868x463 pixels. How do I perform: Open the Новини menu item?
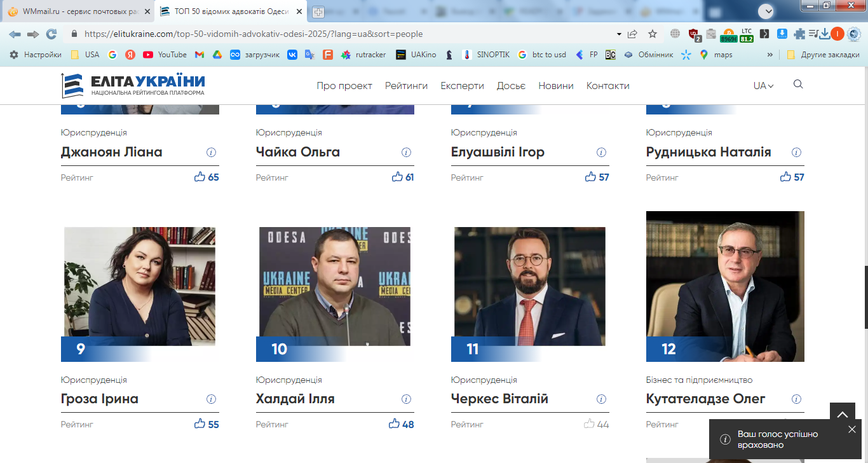tap(556, 86)
